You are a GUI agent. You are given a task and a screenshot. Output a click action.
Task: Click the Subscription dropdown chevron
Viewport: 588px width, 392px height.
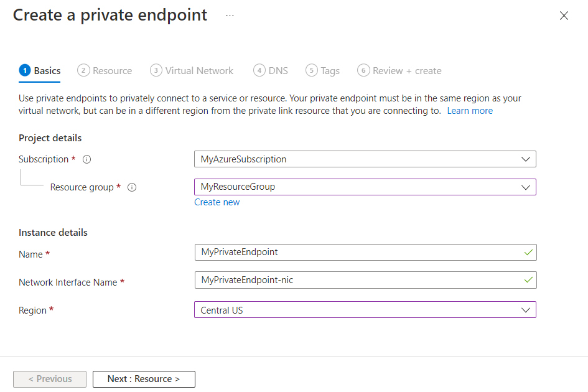[526, 159]
